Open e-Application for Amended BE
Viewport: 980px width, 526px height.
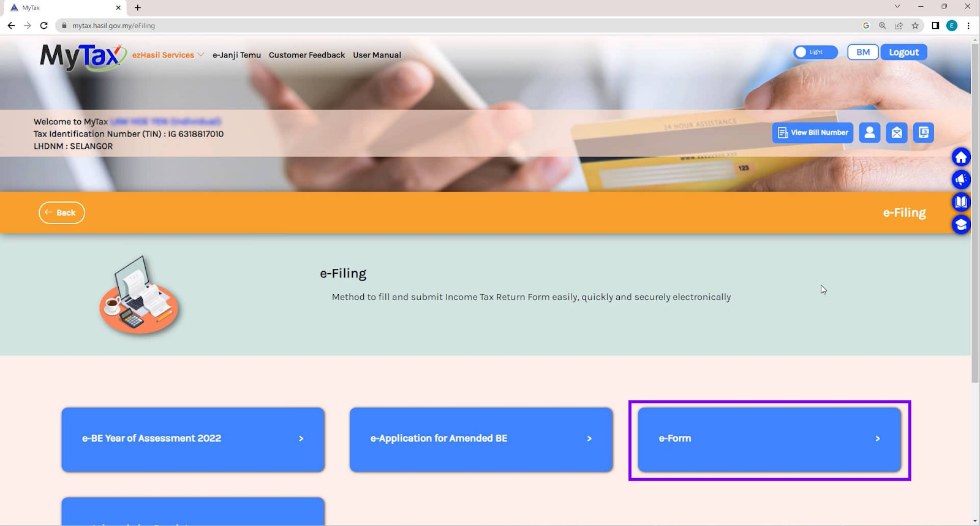click(x=481, y=439)
